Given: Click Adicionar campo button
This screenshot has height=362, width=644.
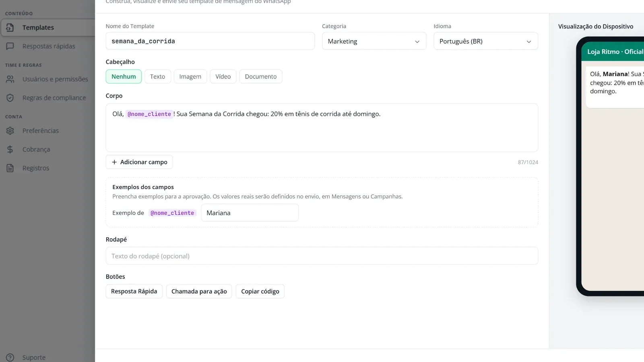Looking at the screenshot, I should (139, 162).
